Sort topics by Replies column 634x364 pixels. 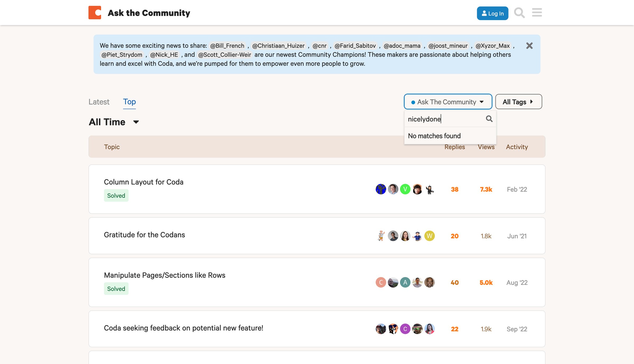[x=455, y=147]
